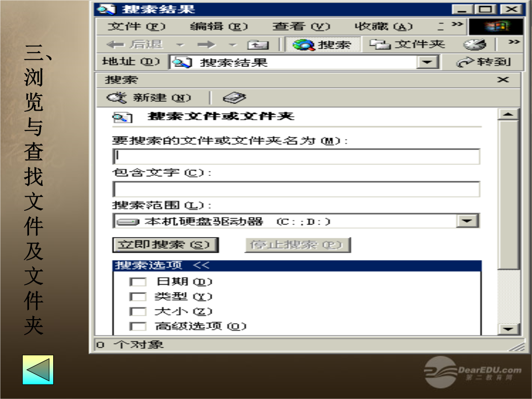Open the 查看(V) menu
This screenshot has height=399, width=532.
301,26
